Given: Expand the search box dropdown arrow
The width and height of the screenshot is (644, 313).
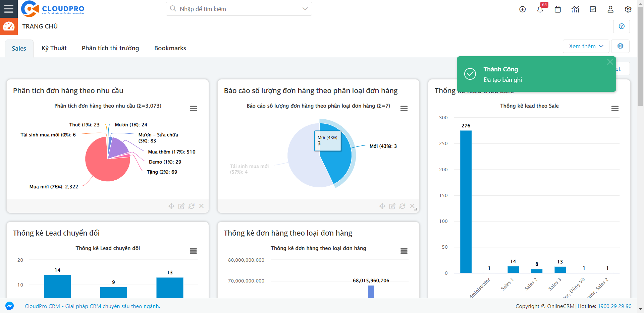Looking at the screenshot, I should pyautogui.click(x=305, y=9).
